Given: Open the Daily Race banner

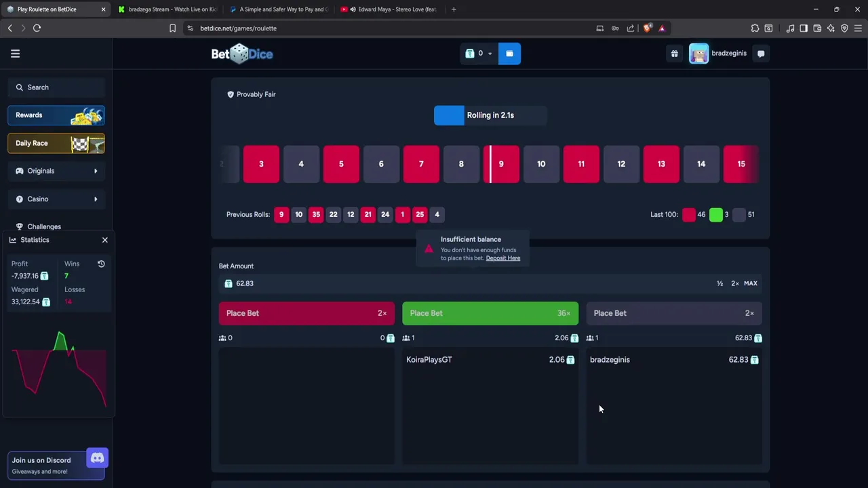Looking at the screenshot, I should [56, 143].
